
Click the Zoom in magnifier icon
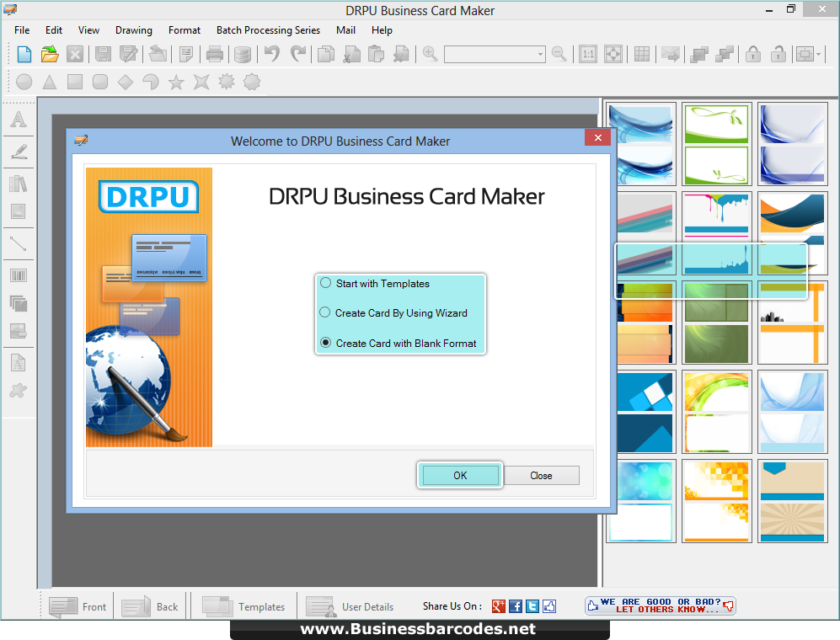coord(430,54)
